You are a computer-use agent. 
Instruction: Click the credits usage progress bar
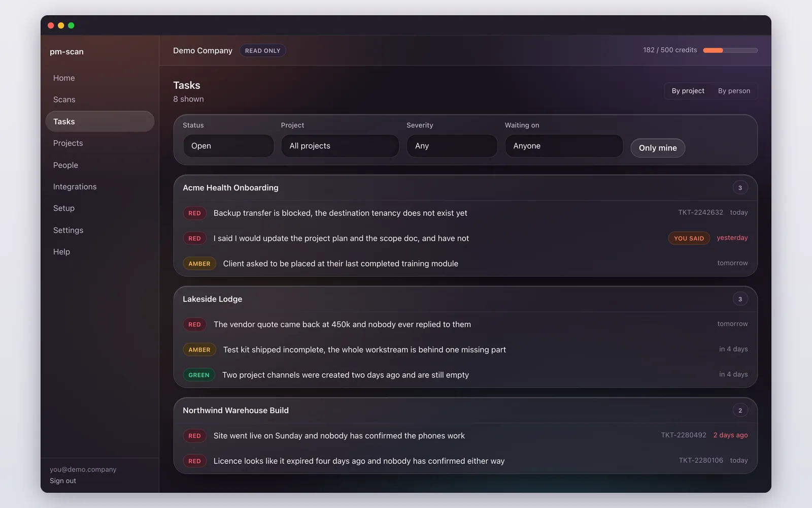730,50
